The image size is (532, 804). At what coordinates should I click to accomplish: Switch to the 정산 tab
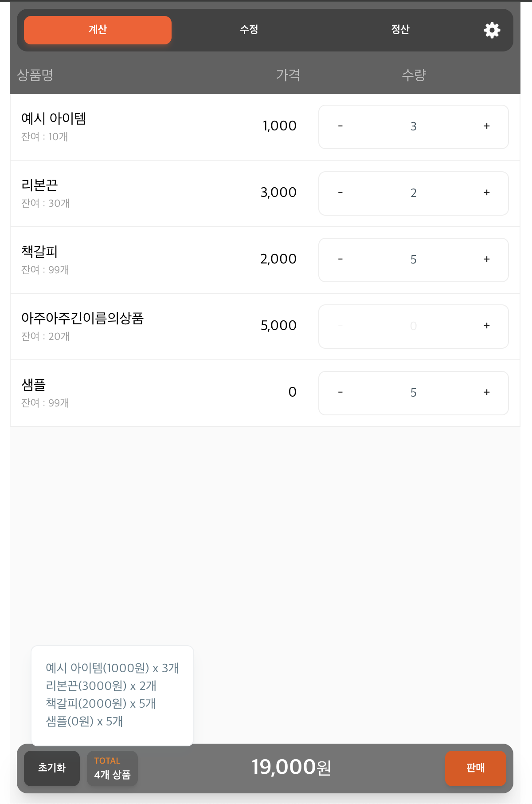[x=400, y=30]
